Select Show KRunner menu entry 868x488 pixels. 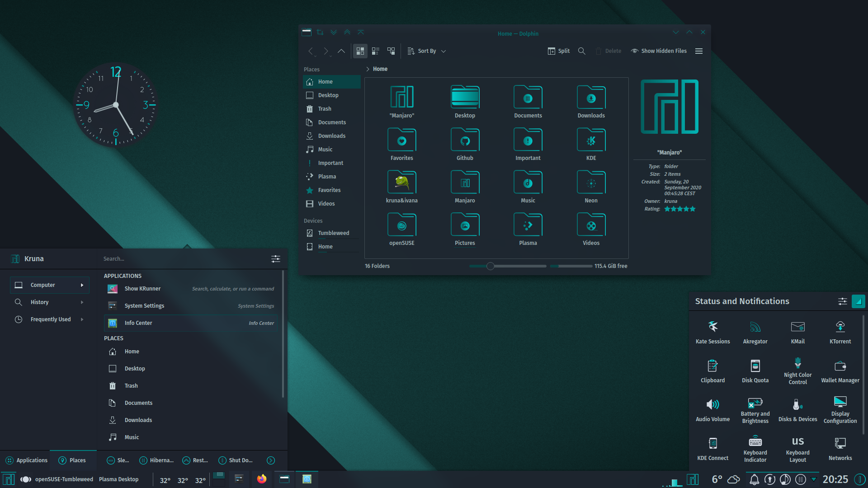pos(191,289)
